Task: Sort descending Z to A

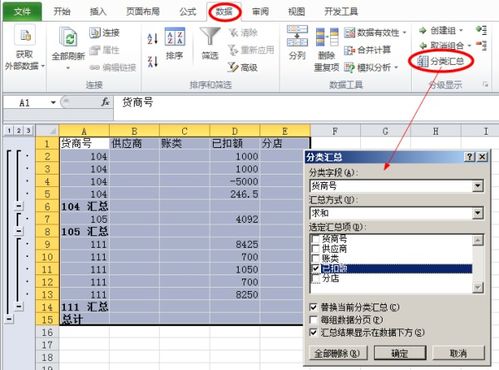Action: [152, 62]
